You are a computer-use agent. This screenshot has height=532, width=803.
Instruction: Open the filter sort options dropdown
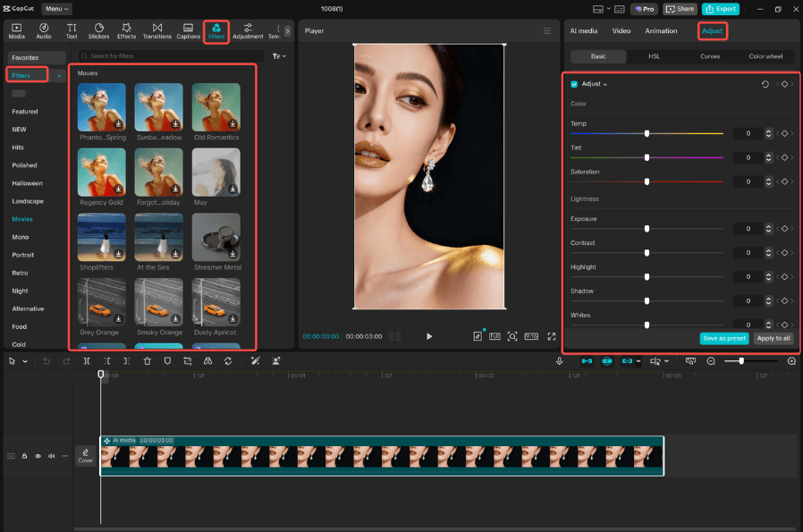(279, 56)
